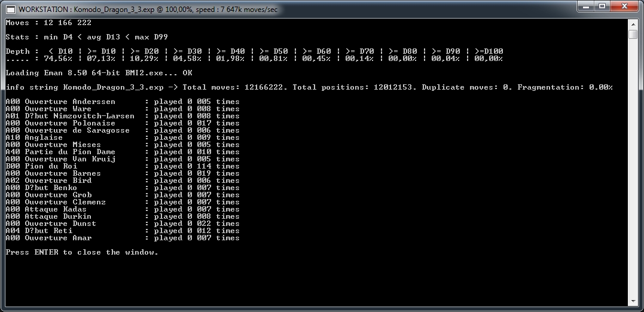The height and width of the screenshot is (312, 644).
Task: Click the 'A00 Ouverture Polonaise' row
Action: [123, 123]
